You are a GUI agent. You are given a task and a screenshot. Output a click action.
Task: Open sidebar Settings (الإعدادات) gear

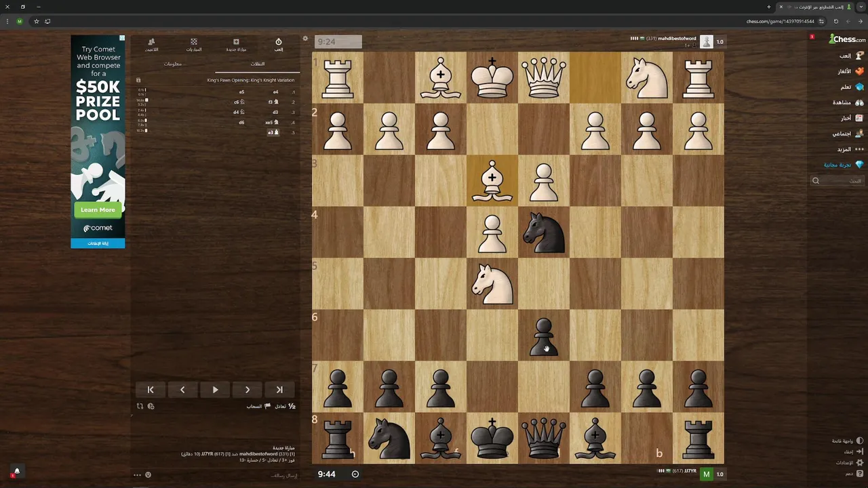(x=850, y=462)
